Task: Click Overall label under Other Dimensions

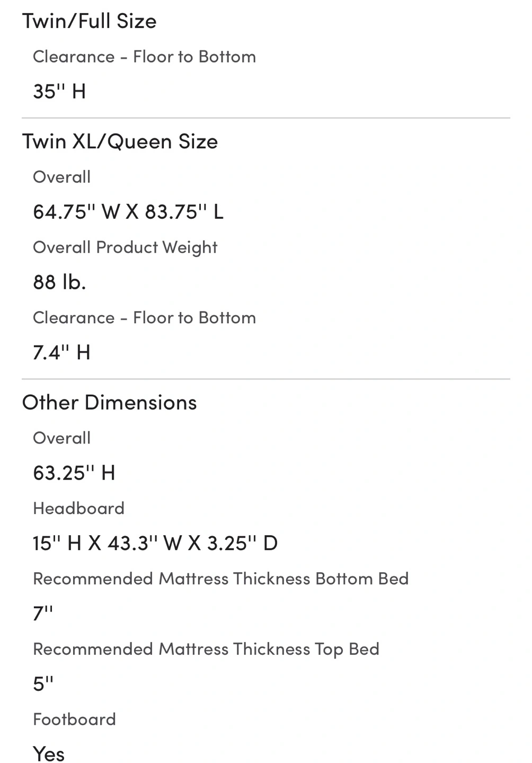Action: [x=61, y=438]
